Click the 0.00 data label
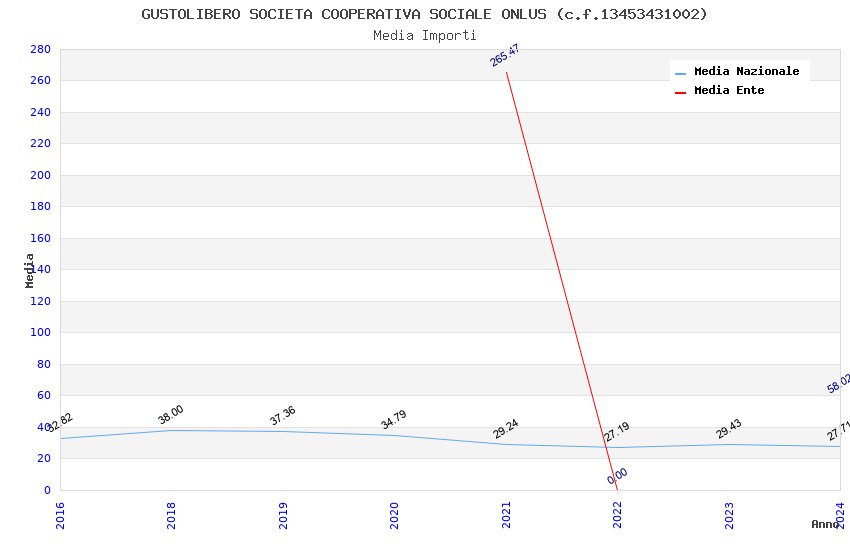Screen dimensions: 850x550 (617, 476)
